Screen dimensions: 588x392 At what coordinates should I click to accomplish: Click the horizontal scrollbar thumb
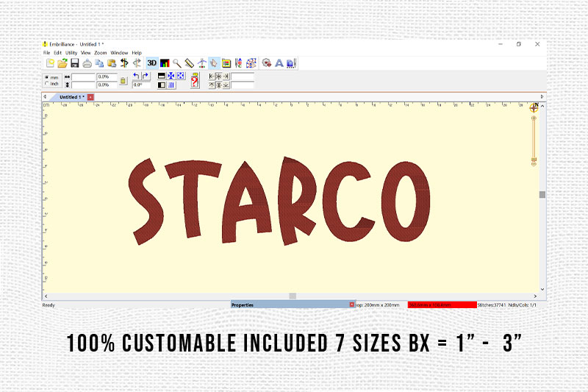(x=293, y=296)
